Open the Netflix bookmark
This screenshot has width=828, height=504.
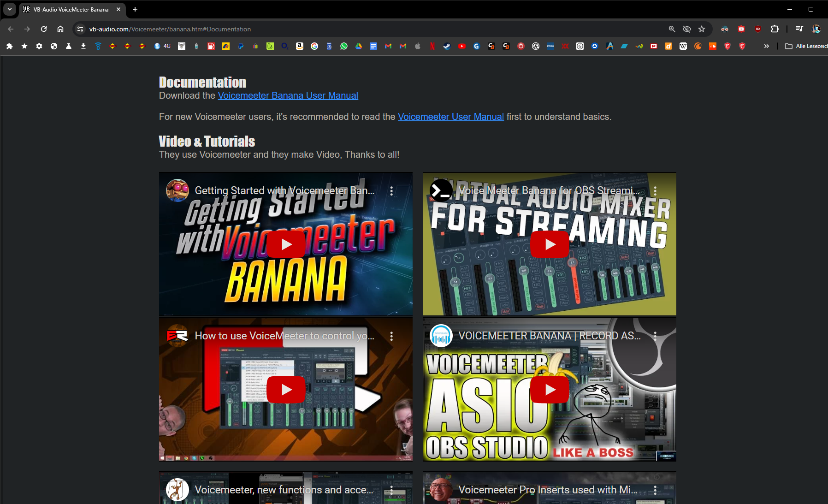pyautogui.click(x=432, y=46)
